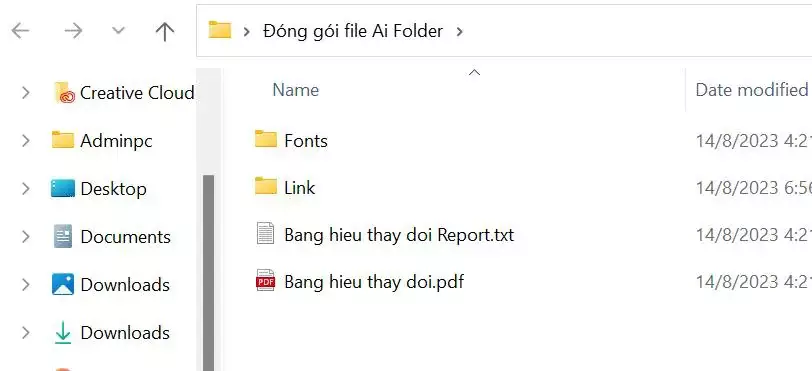Click the text file icon of Report.txt
This screenshot has width=812, height=371.
[265, 233]
